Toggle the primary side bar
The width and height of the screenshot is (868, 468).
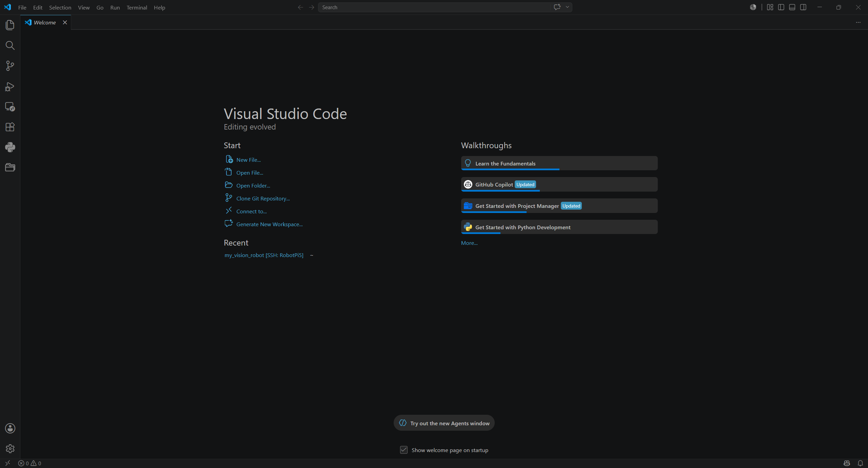pyautogui.click(x=781, y=7)
